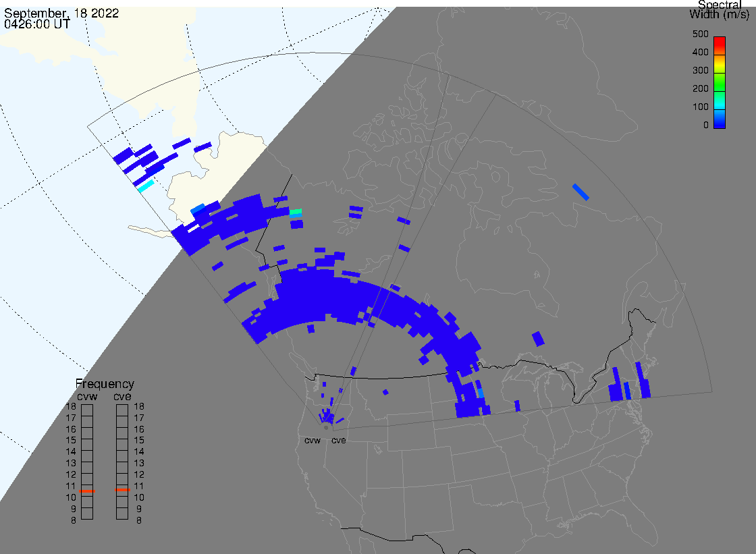This screenshot has height=554, width=756.
Task: Click the green-cyan high spectral width cell
Action: 296,212
